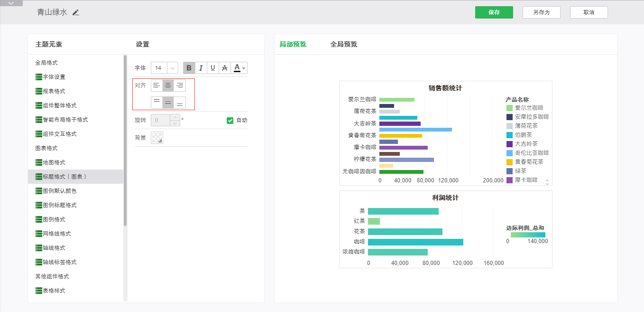Open the 背景 color swatch
Screen dimensions: 644x312
[157, 138]
